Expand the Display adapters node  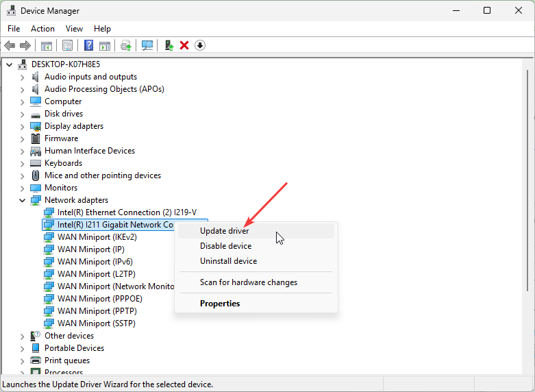[x=23, y=126]
